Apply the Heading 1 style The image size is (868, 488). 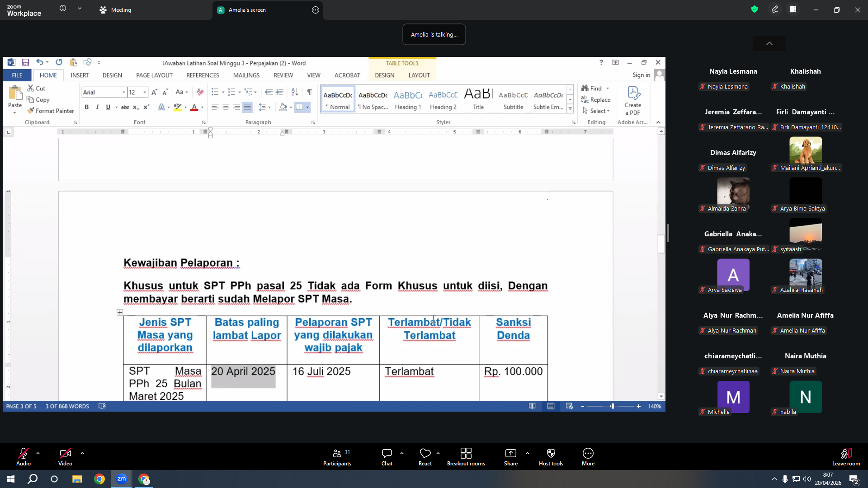[408, 99]
